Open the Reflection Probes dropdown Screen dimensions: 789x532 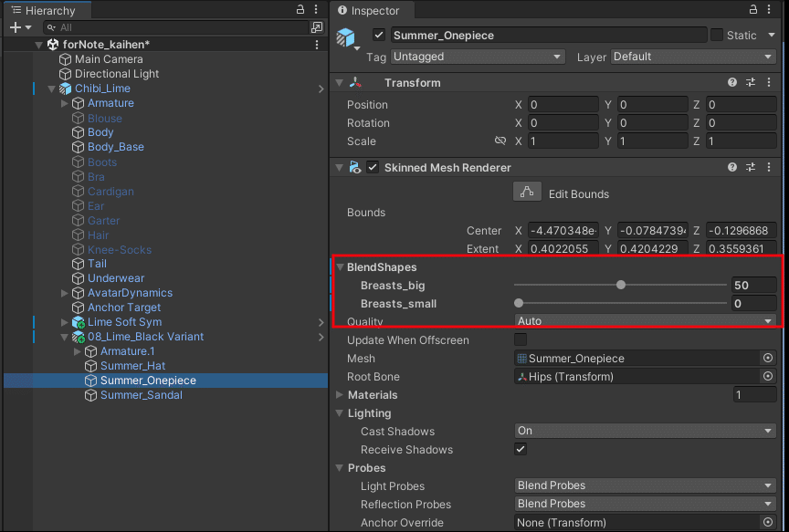645,504
